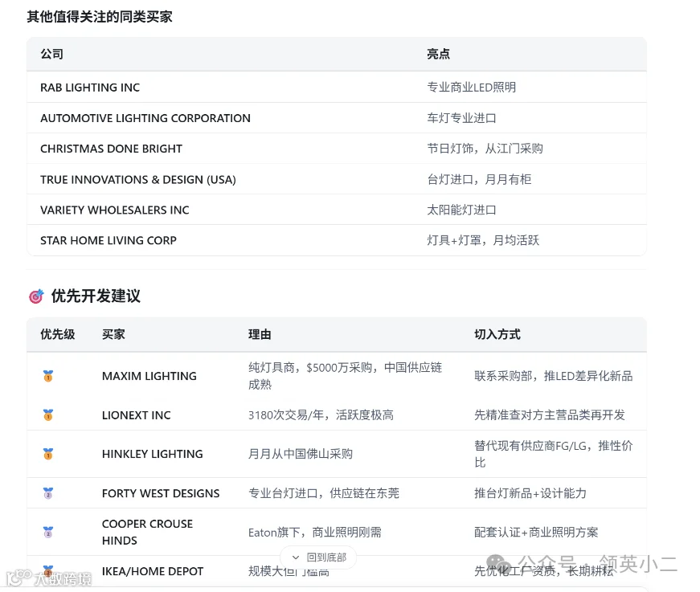Select 联系采购部，推LED差异化新品 cell

click(x=554, y=376)
